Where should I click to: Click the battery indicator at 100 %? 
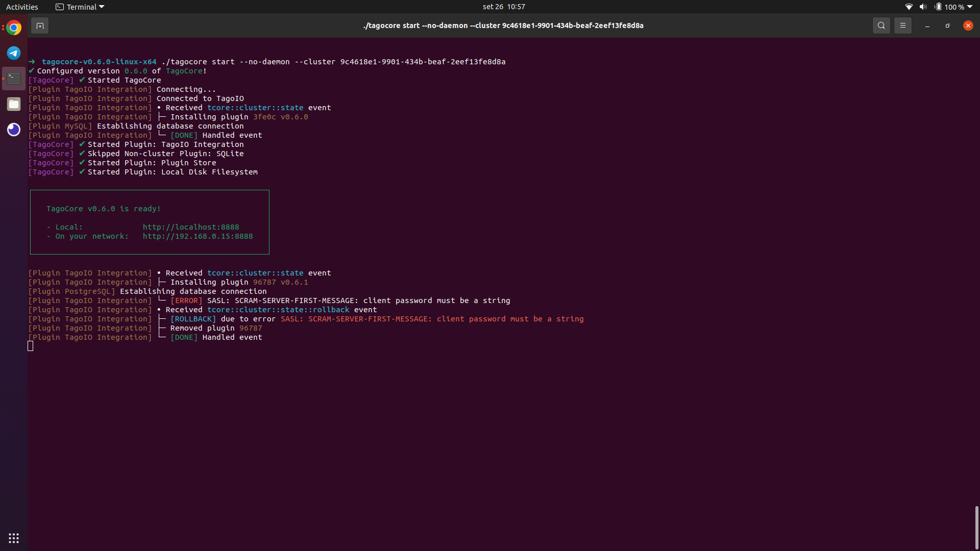pos(949,7)
